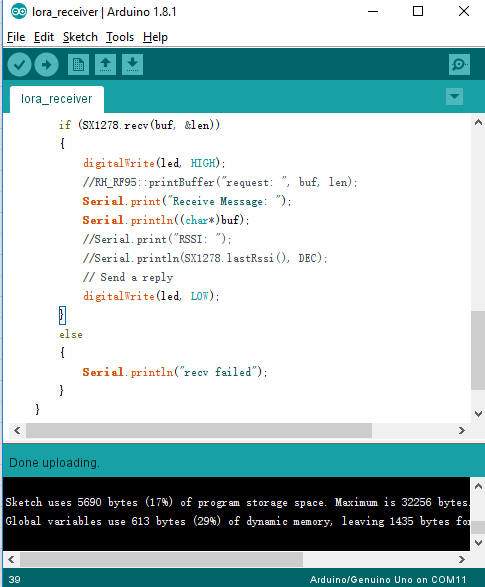This screenshot has width=485, height=587.
Task: Click the Verify sketch checkmark icon
Action: click(19, 65)
